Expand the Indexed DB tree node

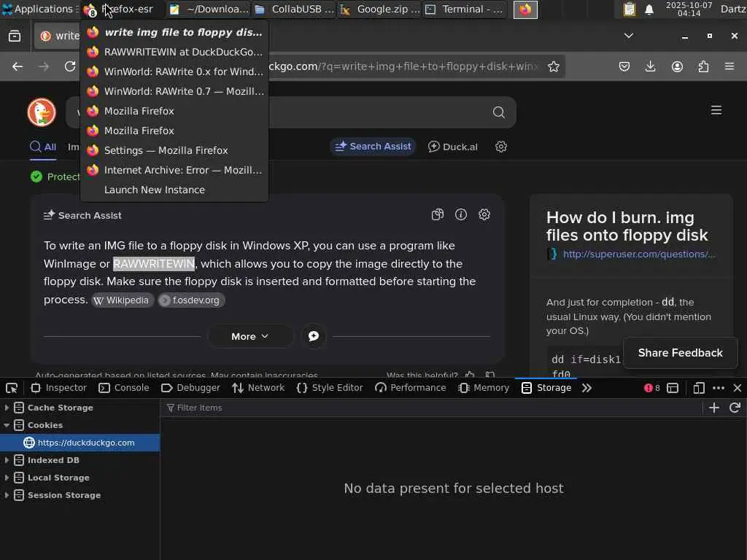point(6,461)
